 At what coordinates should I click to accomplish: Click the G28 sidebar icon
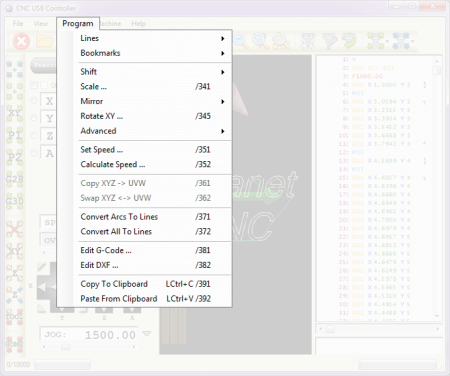15,179
